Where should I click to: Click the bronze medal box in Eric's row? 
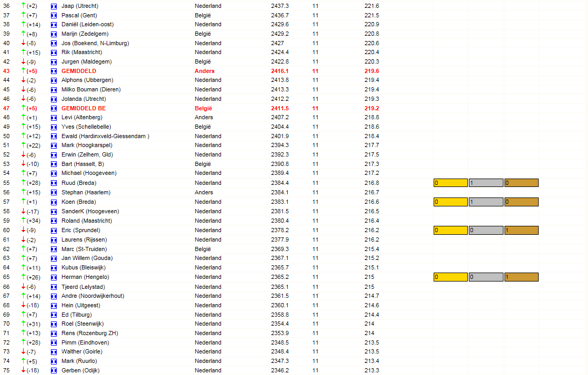pos(521,230)
